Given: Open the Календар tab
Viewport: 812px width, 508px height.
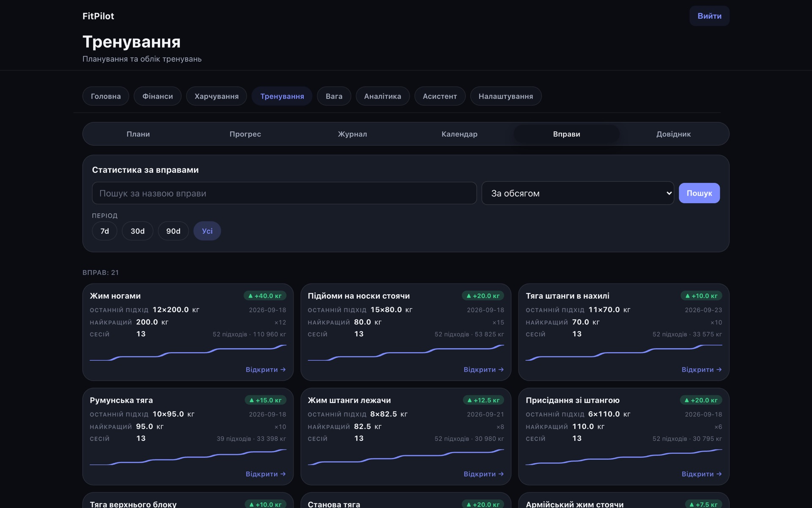Looking at the screenshot, I should point(459,134).
